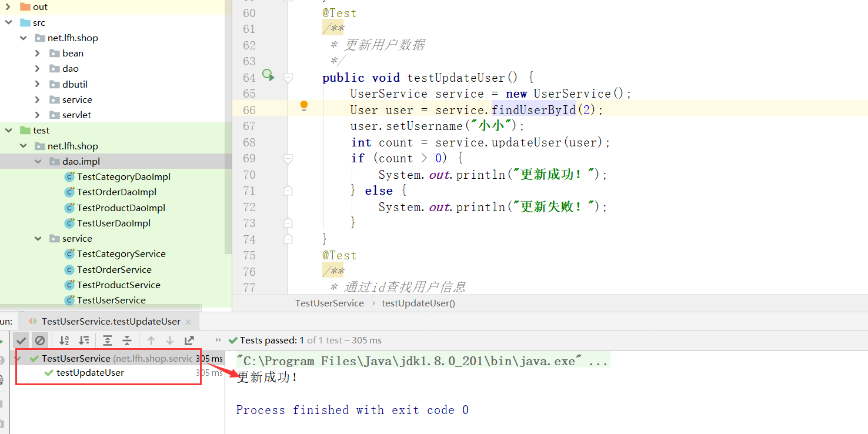The image size is (868, 434).
Task: Click the bean package icon
Action: tap(55, 53)
